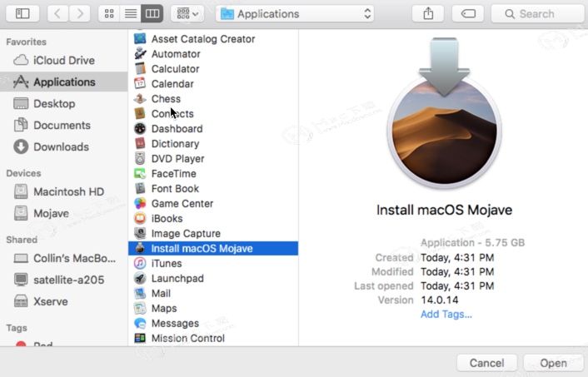Click the version value '14.0.14'
This screenshot has width=588, height=377.
coord(440,300)
